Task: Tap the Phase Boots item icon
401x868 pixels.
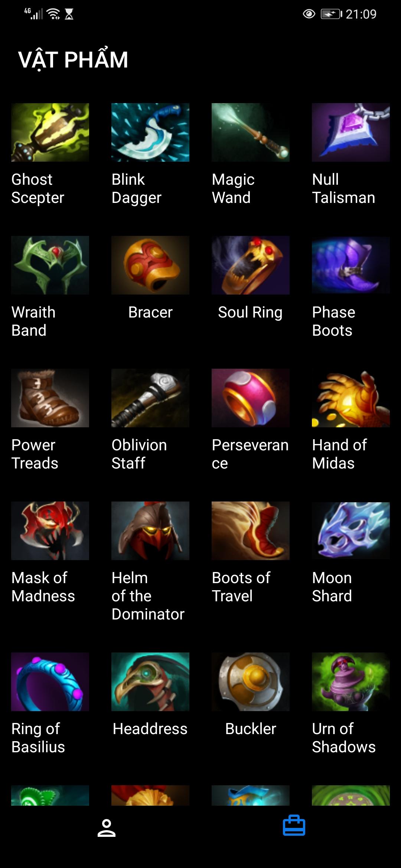Action: click(351, 265)
